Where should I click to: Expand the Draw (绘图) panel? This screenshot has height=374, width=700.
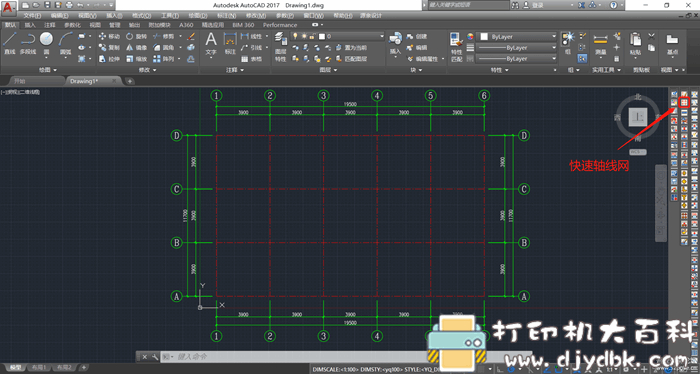click(x=48, y=70)
